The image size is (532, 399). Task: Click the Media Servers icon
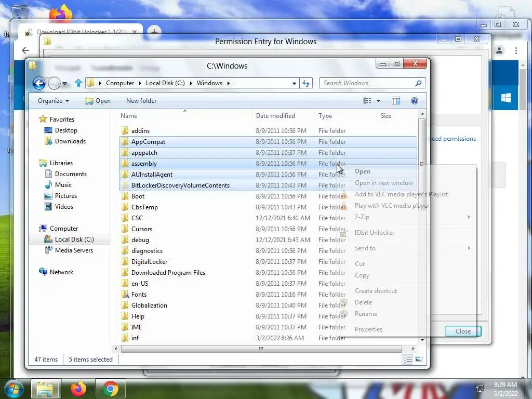point(48,250)
